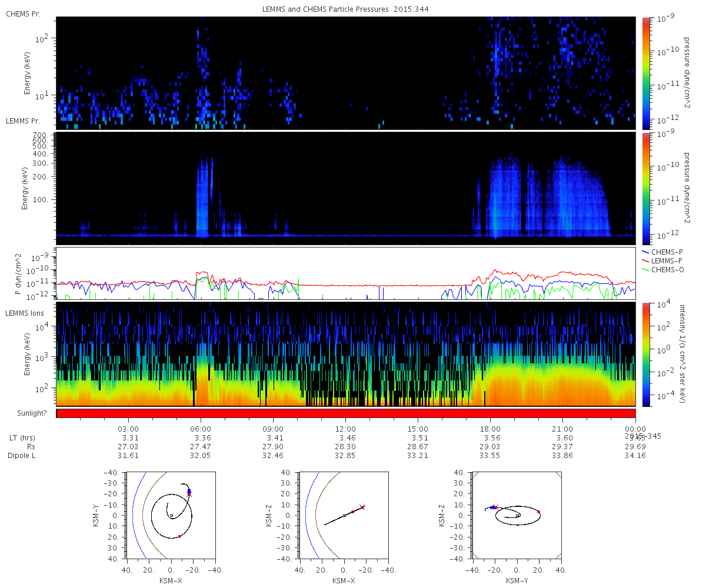The width and height of the screenshot is (706, 588).
Task: Click the intensity color bar beside LEMMS Ions panel
Action: click(646, 354)
